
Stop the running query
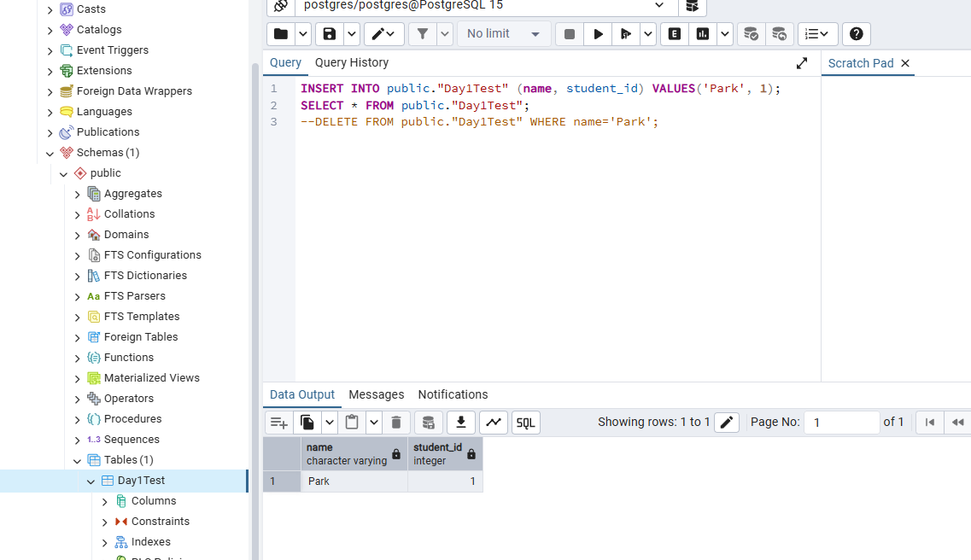pos(570,34)
